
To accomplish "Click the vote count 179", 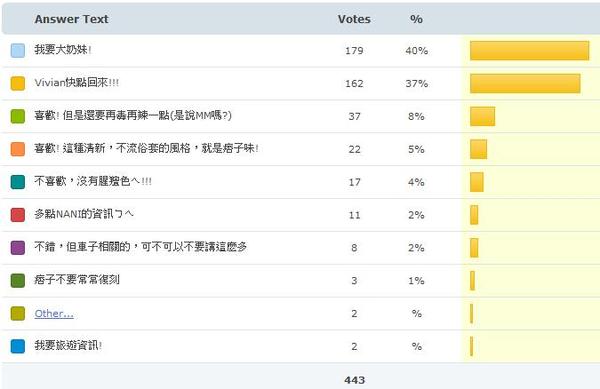I will click(354, 50).
